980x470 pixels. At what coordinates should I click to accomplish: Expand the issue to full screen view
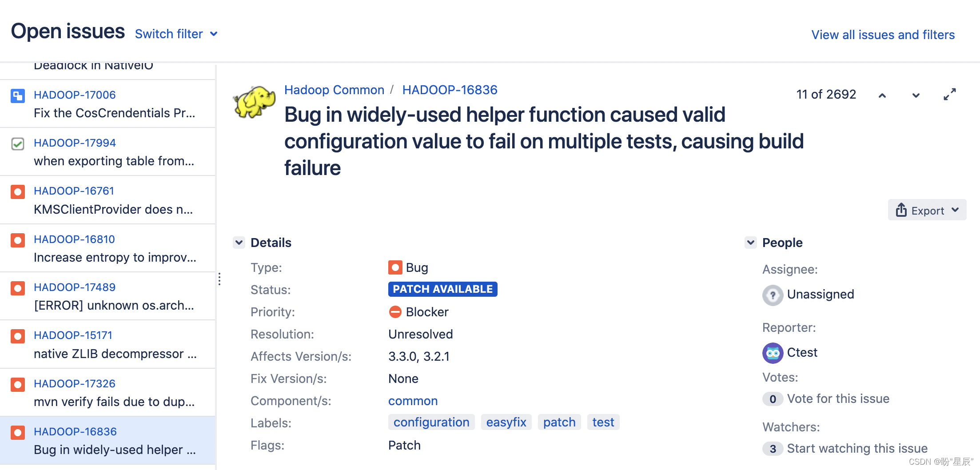pos(950,94)
